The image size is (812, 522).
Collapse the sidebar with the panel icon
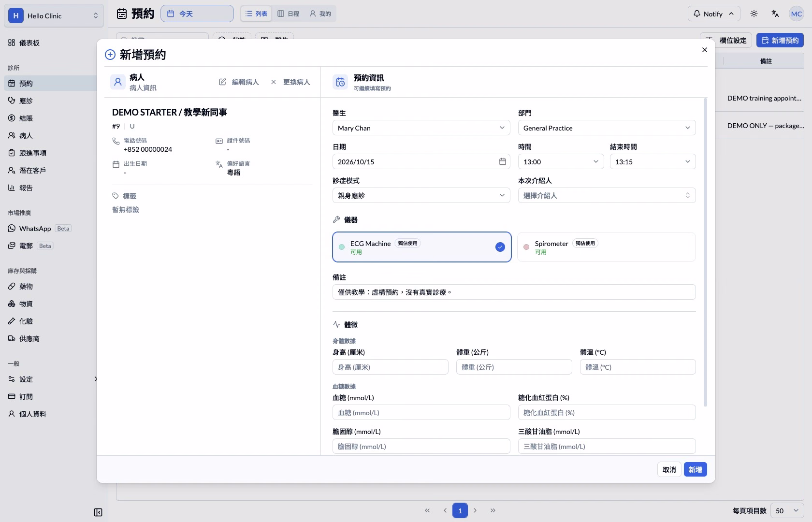tap(98, 512)
